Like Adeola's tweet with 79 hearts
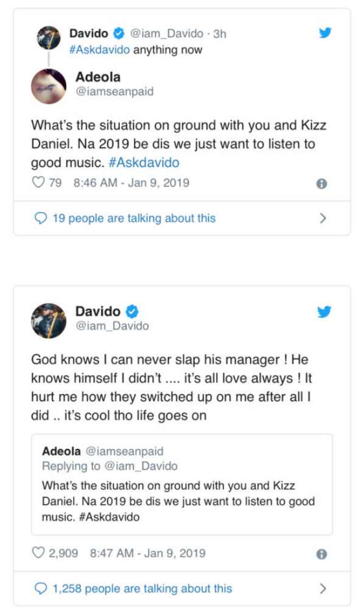 pyautogui.click(x=38, y=183)
